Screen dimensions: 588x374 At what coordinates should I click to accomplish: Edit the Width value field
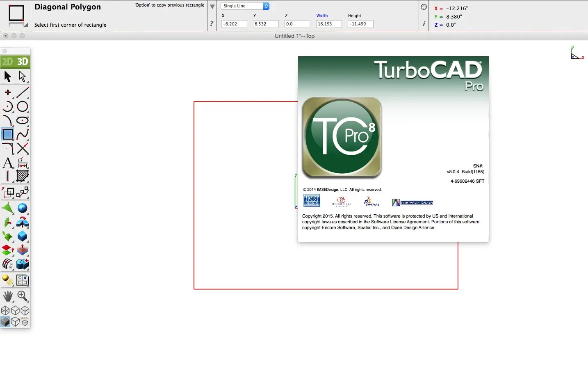pos(329,24)
